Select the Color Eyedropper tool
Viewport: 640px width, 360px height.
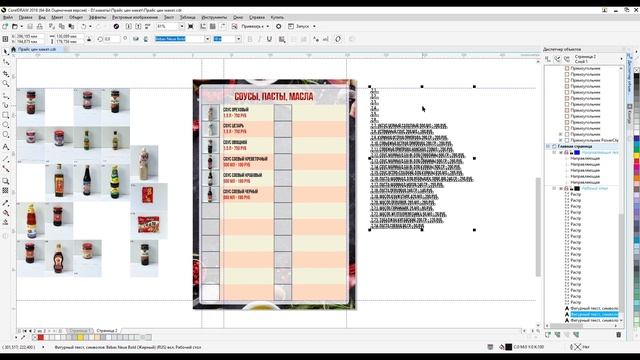[x=6, y=203]
